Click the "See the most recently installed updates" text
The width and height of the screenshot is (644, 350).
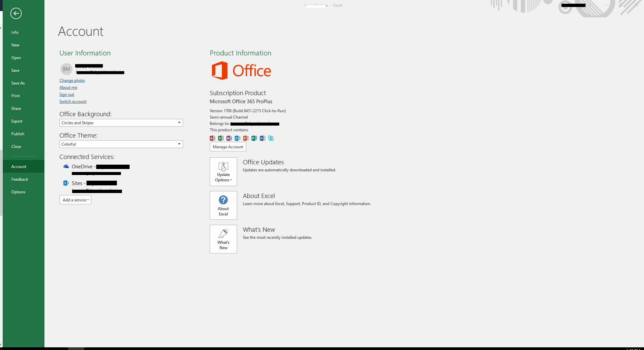(278, 237)
